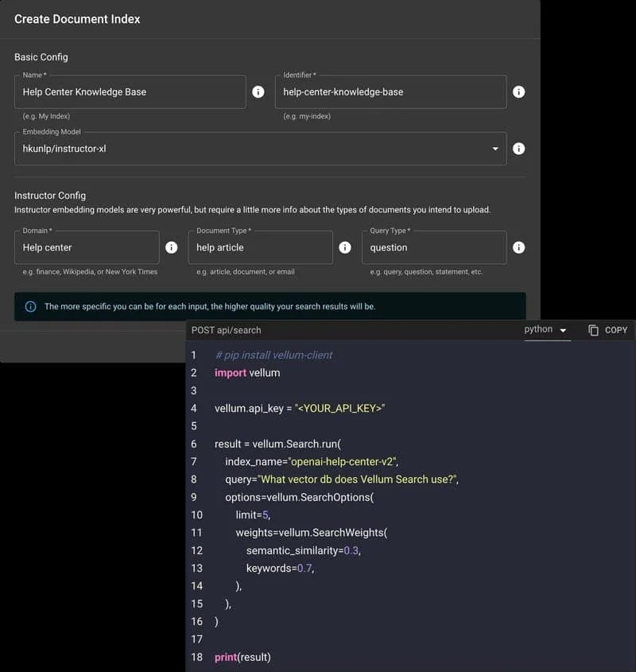Click the print(result) code line
636x672 pixels.
[242, 657]
